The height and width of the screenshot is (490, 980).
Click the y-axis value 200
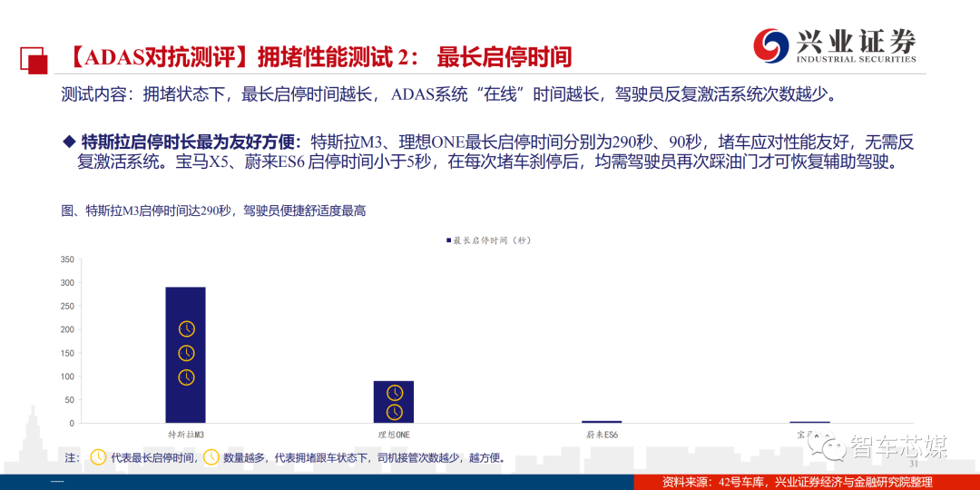(67, 329)
